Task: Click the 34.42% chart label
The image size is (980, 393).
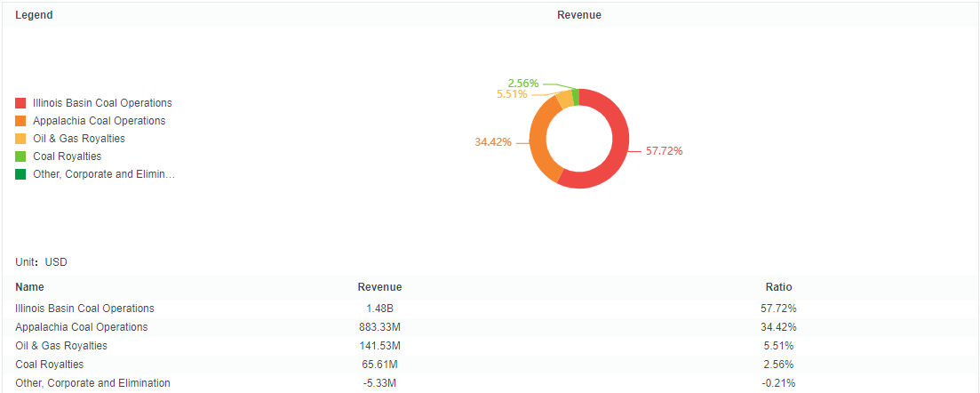Action: 493,142
